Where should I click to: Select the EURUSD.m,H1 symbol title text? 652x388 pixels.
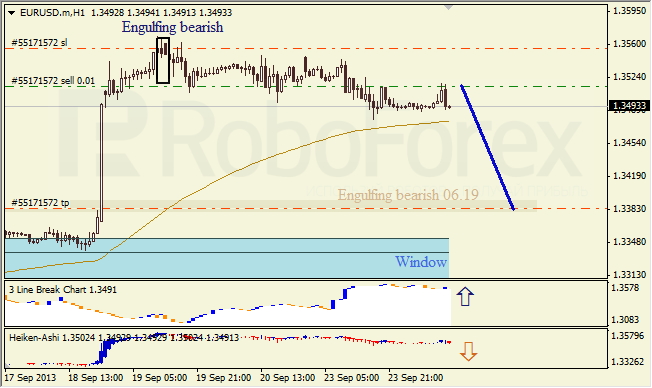pos(52,13)
